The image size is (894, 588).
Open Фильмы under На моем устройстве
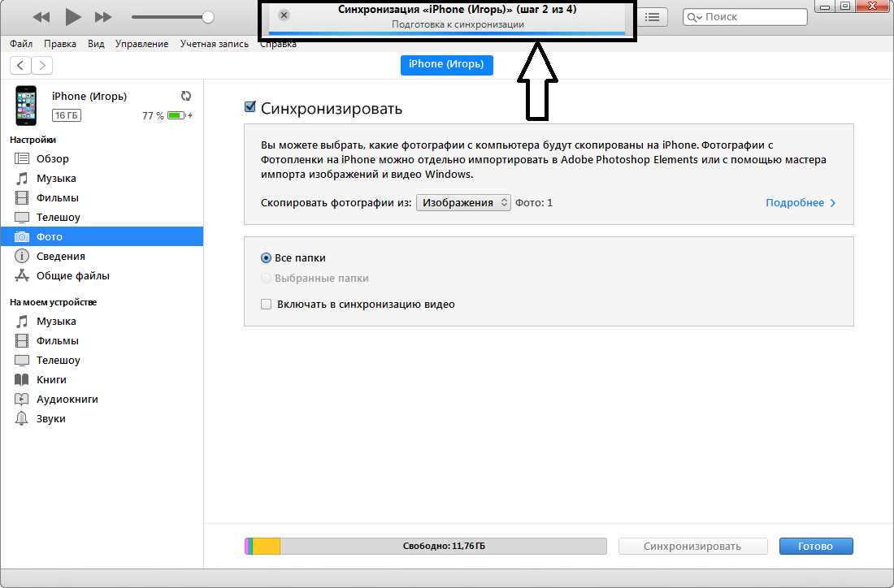click(x=102, y=341)
